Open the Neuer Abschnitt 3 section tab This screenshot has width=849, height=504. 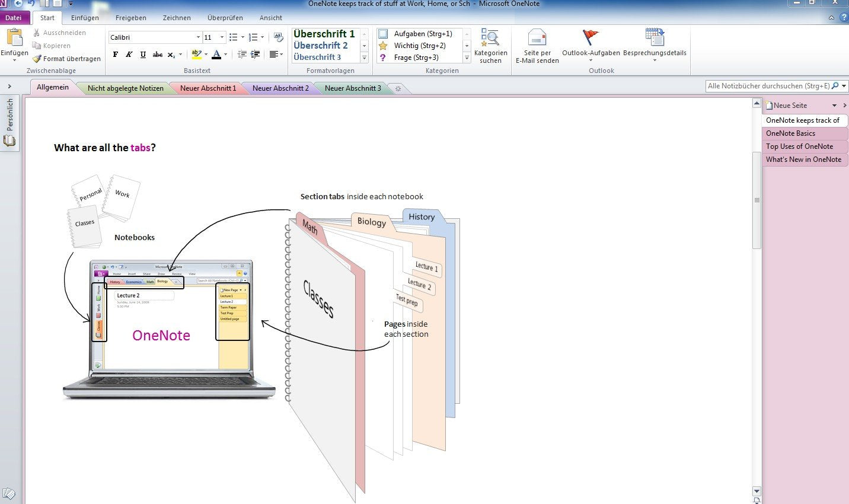[353, 88]
